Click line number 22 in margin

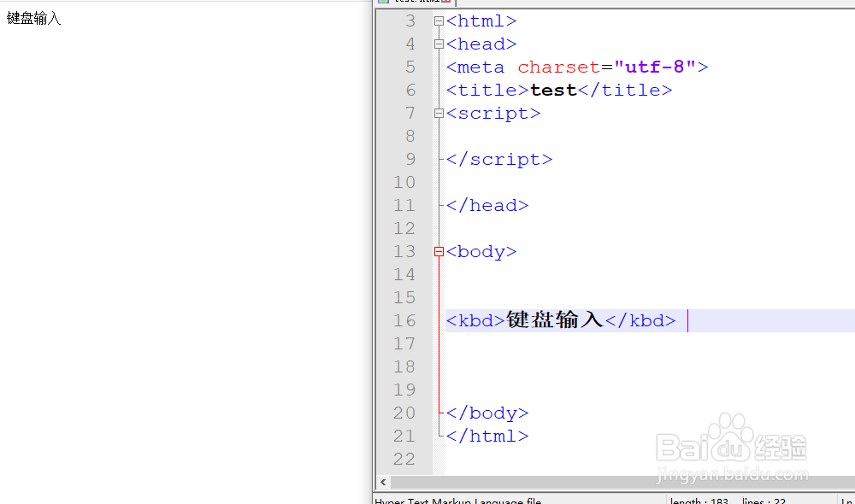tap(404, 459)
